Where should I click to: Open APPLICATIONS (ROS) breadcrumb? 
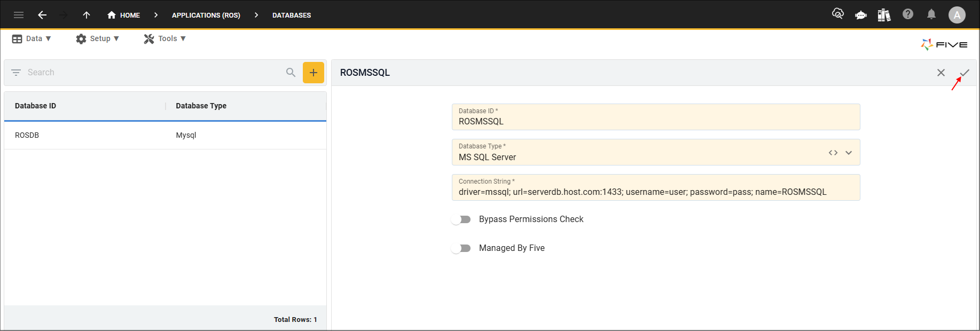point(206,15)
